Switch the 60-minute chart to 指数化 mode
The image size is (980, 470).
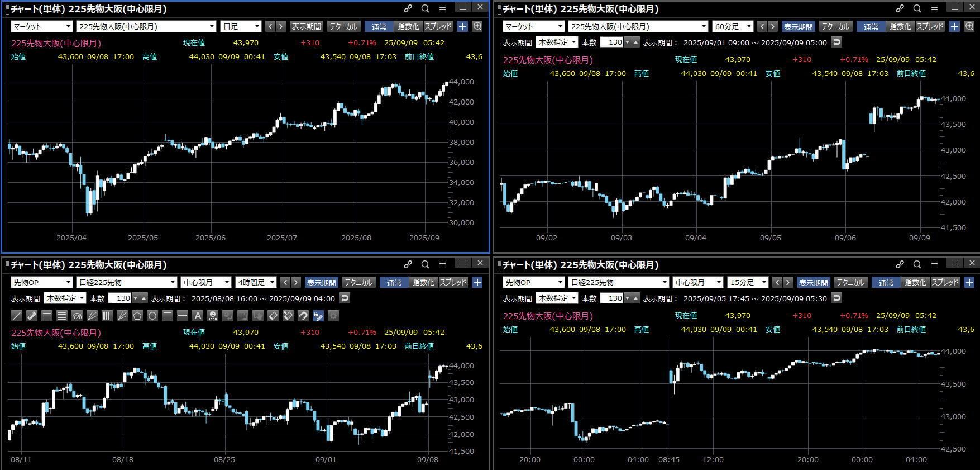point(900,26)
